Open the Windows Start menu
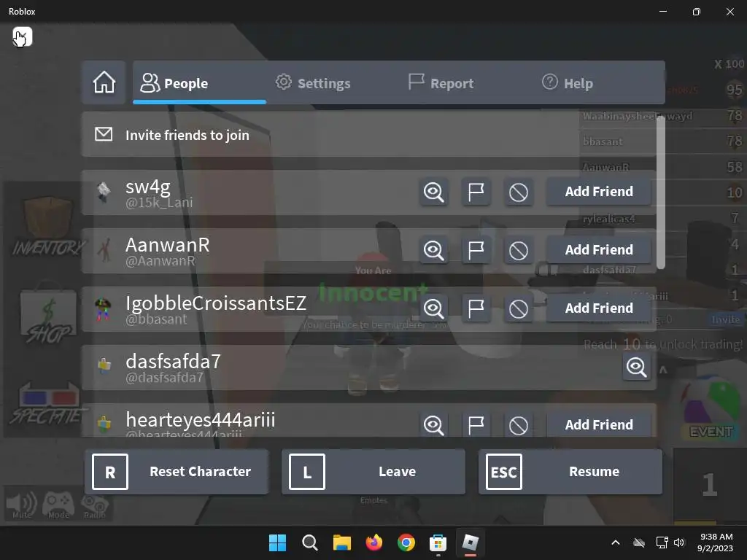747x560 pixels. click(277, 542)
